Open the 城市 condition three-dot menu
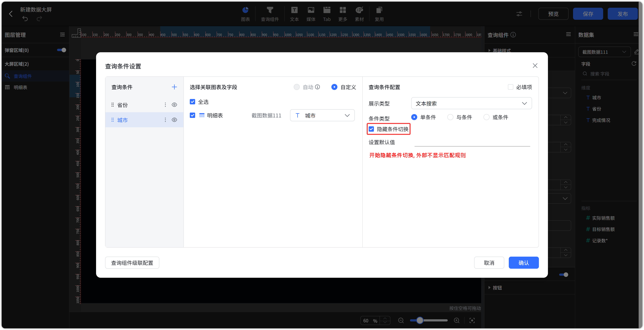The image size is (644, 330). [x=165, y=120]
